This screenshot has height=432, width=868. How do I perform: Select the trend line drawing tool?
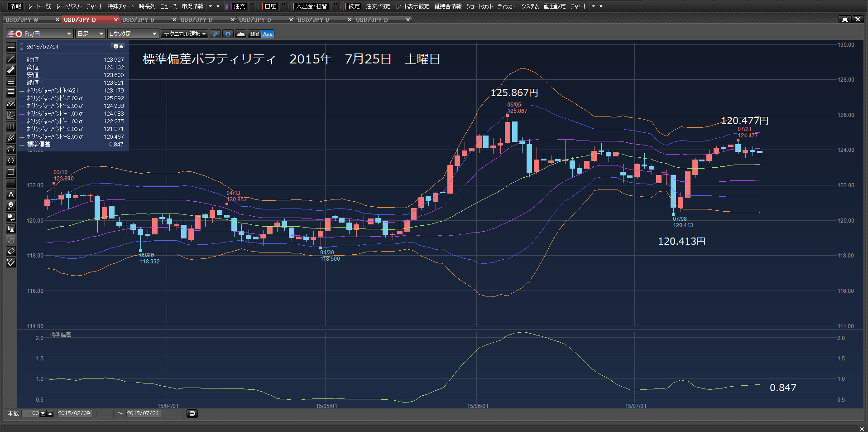pos(11,58)
